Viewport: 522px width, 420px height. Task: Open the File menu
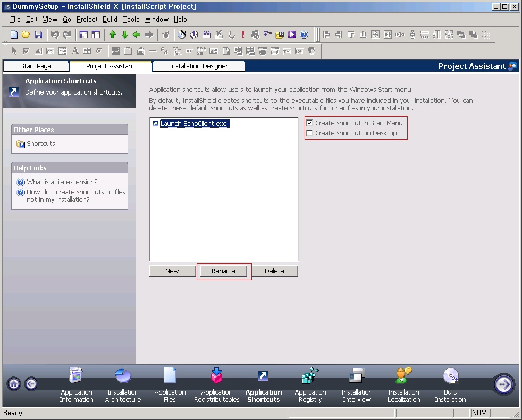pyautogui.click(x=15, y=19)
